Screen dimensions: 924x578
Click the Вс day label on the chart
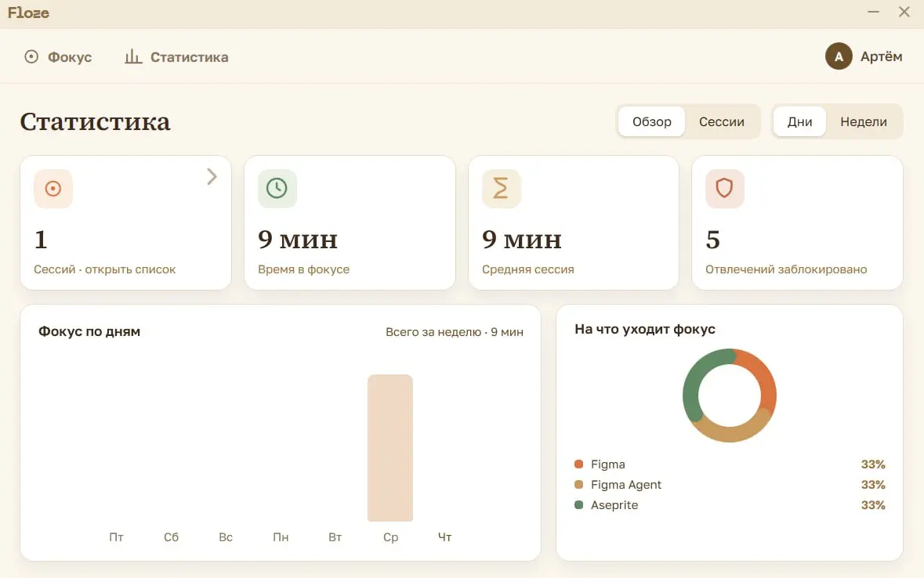226,537
